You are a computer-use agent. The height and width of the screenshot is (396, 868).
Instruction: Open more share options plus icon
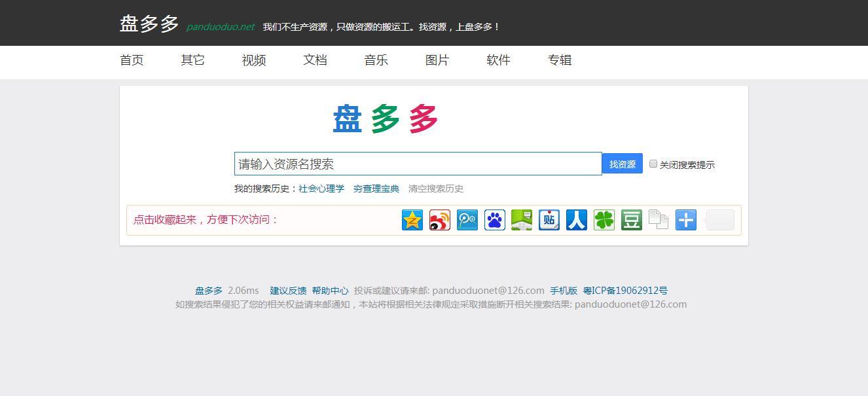click(686, 220)
